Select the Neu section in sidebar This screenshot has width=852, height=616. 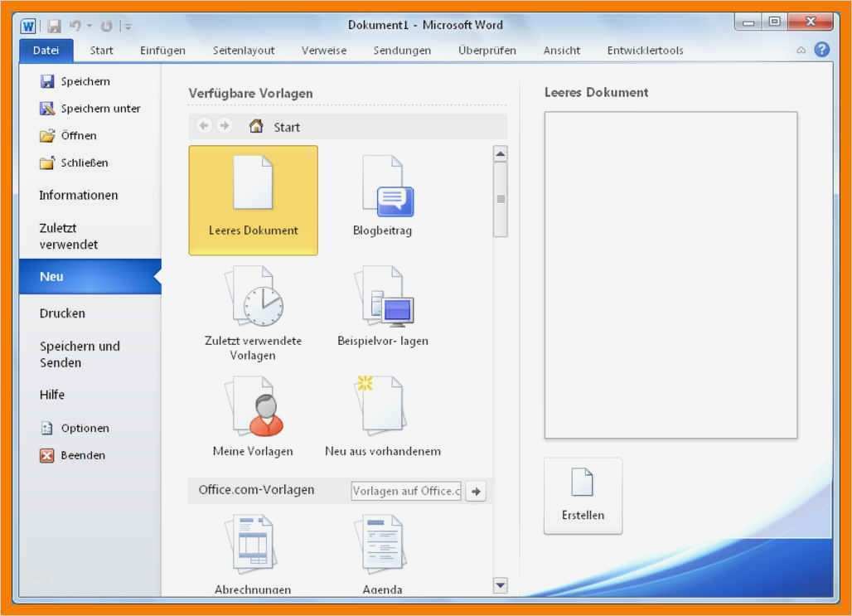pos(90,276)
